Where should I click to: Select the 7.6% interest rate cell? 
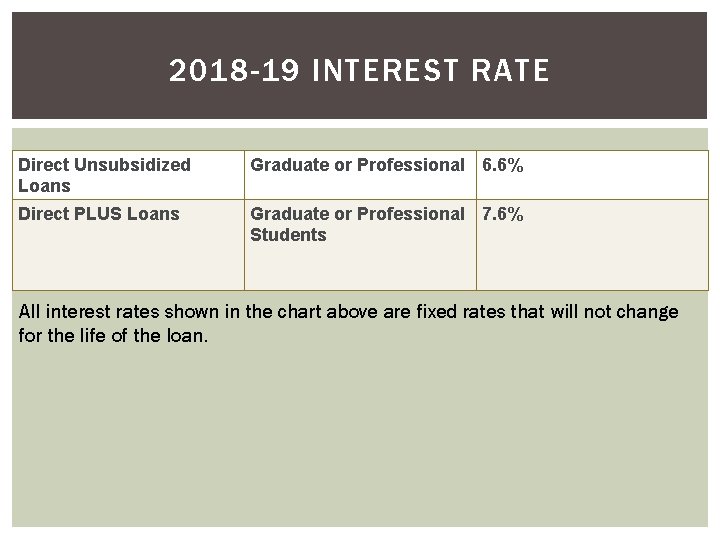click(592, 245)
